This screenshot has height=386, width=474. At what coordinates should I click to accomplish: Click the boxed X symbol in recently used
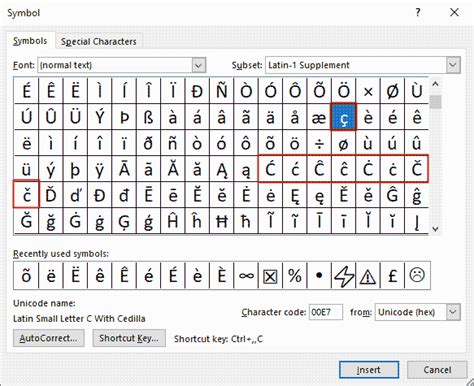click(270, 276)
